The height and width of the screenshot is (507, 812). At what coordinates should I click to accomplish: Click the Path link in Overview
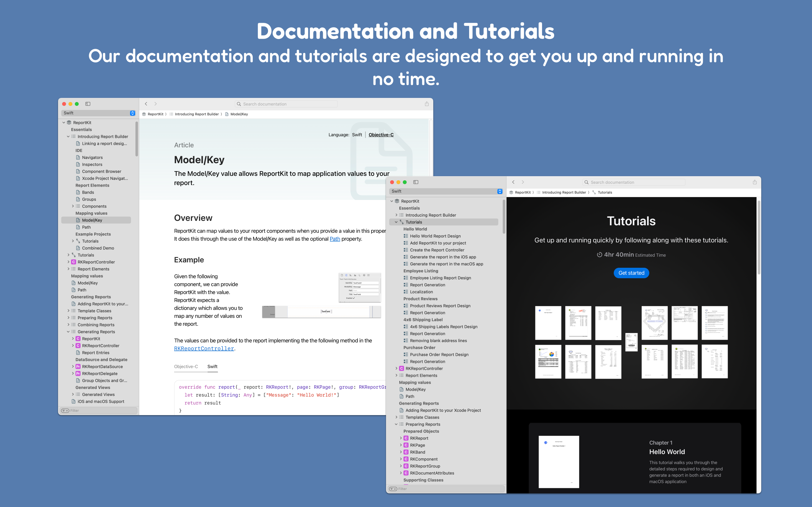tap(335, 239)
